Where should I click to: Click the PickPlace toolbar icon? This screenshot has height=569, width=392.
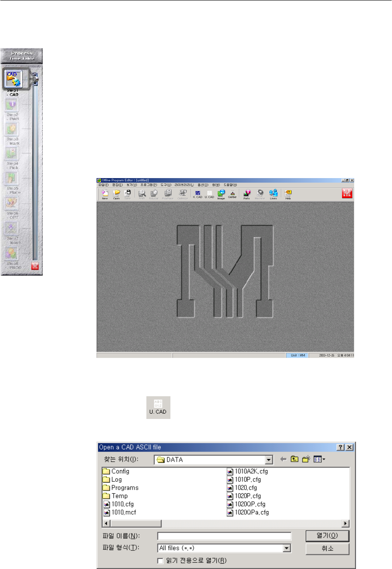click(x=168, y=195)
